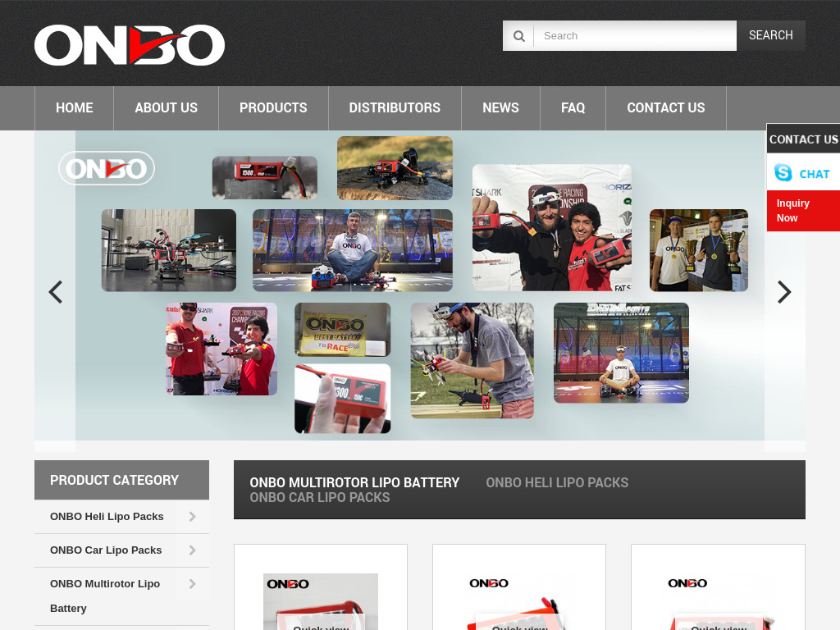
Task: Open ONBO Multirotor Lipo Battery category
Action: point(104,596)
